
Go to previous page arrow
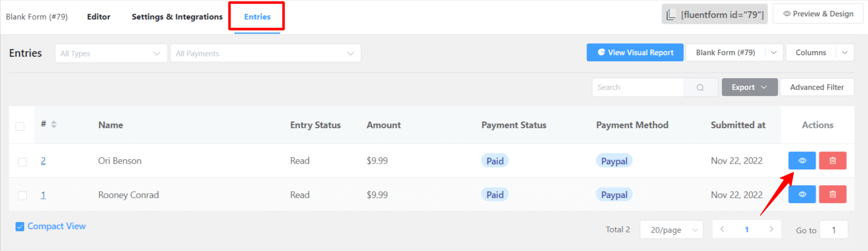pos(722,229)
